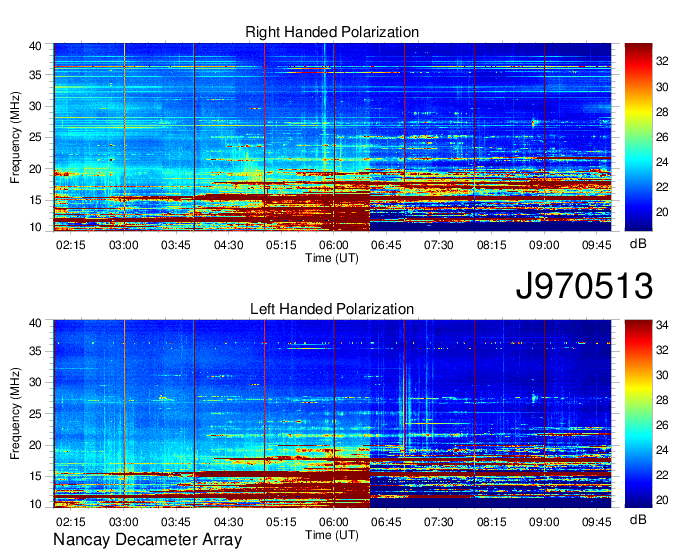Screen dimensions: 680x552
Task: Click the "Left Handed Polarization" plot title
Action: click(332, 309)
